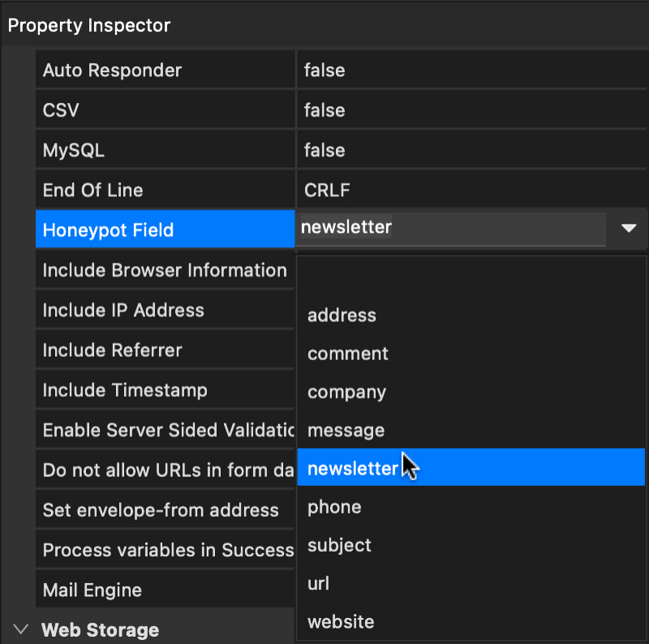Select 'address' from the dropdown list

point(342,316)
